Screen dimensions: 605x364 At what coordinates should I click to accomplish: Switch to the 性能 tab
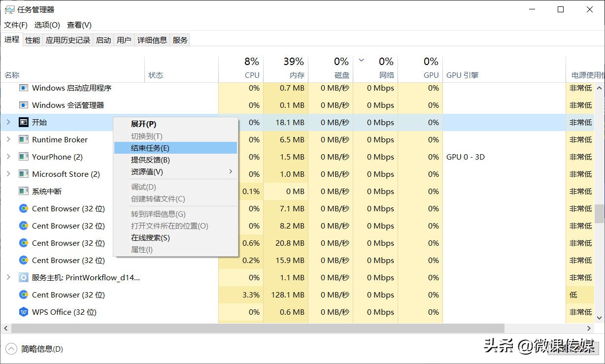click(x=33, y=40)
